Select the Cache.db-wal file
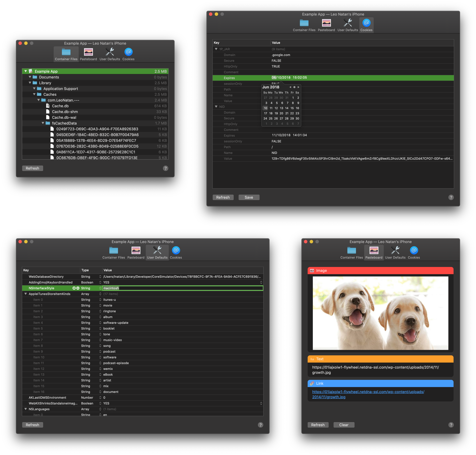476x455 pixels. [x=64, y=117]
